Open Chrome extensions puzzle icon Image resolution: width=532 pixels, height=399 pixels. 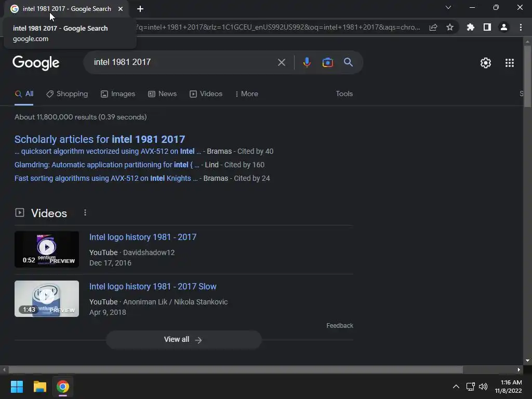[x=470, y=27]
